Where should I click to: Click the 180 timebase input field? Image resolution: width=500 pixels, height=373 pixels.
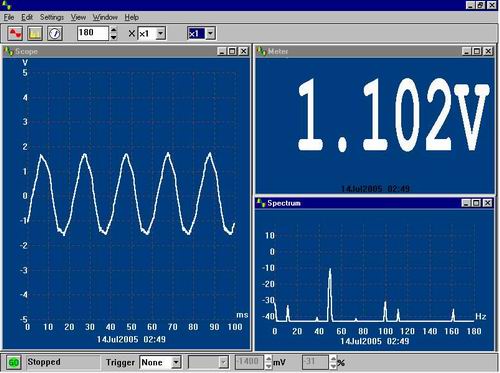pos(93,33)
